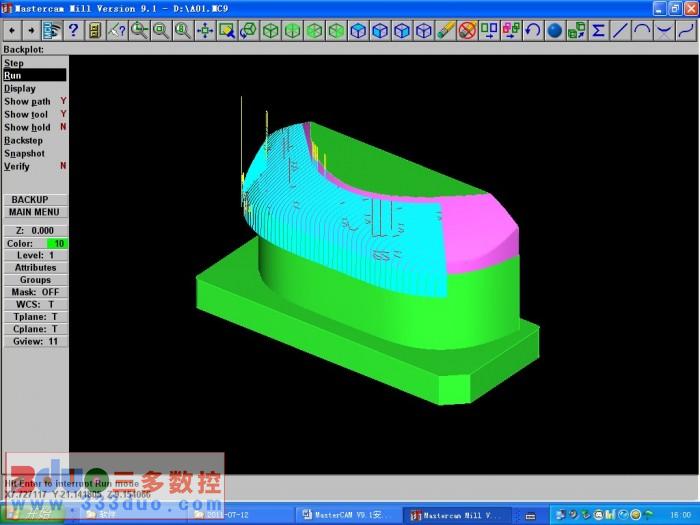Select the second green Gview cube icon
The width and height of the screenshot is (700, 525).
(292, 30)
